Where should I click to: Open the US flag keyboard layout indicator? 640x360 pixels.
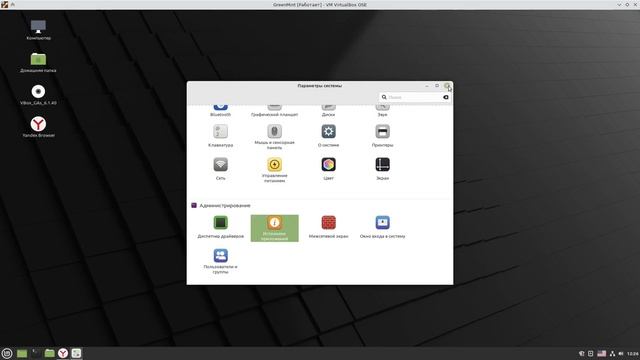pos(602,353)
